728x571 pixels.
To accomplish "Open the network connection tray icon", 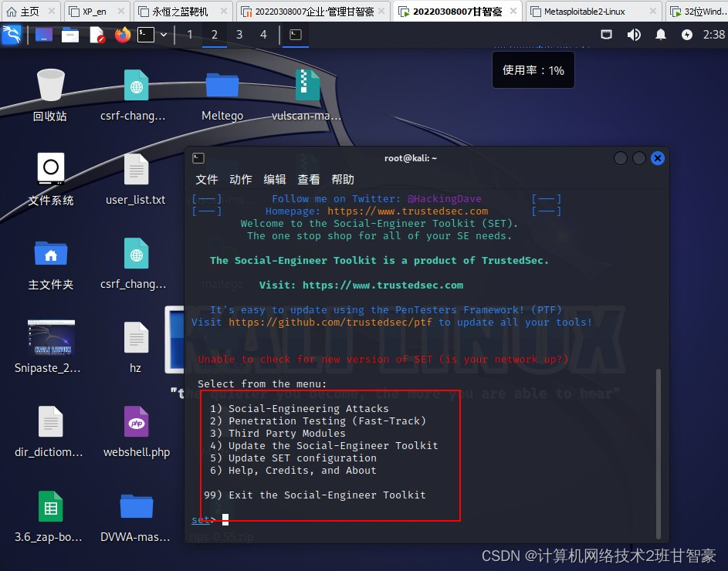I will pos(606,35).
